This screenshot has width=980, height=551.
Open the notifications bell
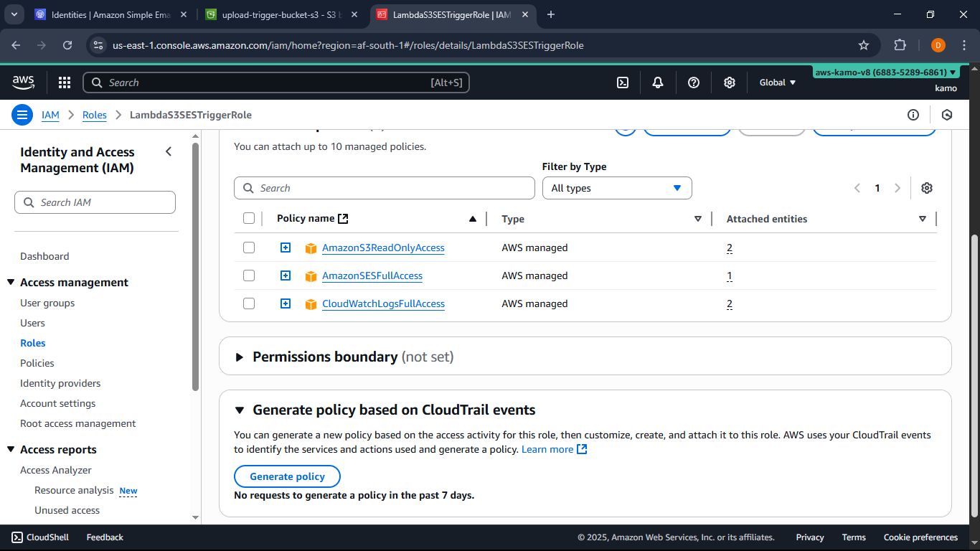pyautogui.click(x=658, y=83)
